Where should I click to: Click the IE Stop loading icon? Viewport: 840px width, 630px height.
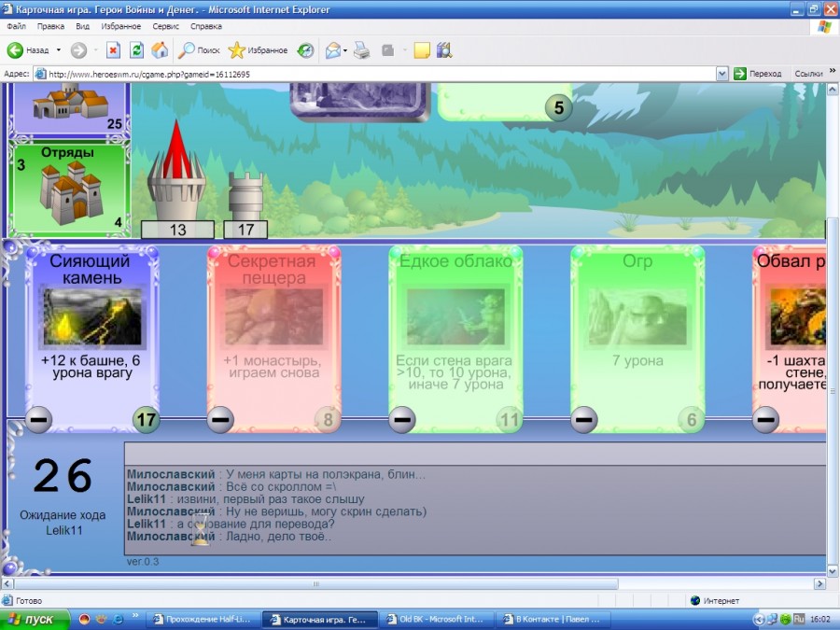pyautogui.click(x=113, y=50)
